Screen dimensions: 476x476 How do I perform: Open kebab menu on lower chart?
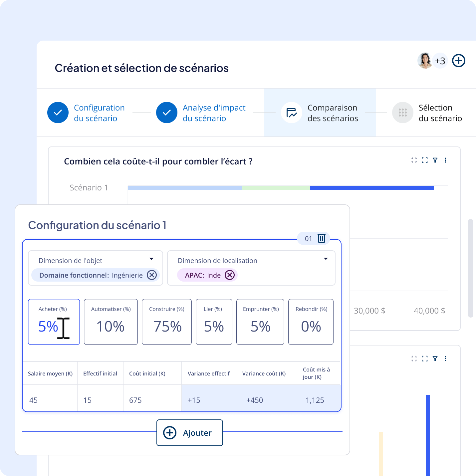445,358
